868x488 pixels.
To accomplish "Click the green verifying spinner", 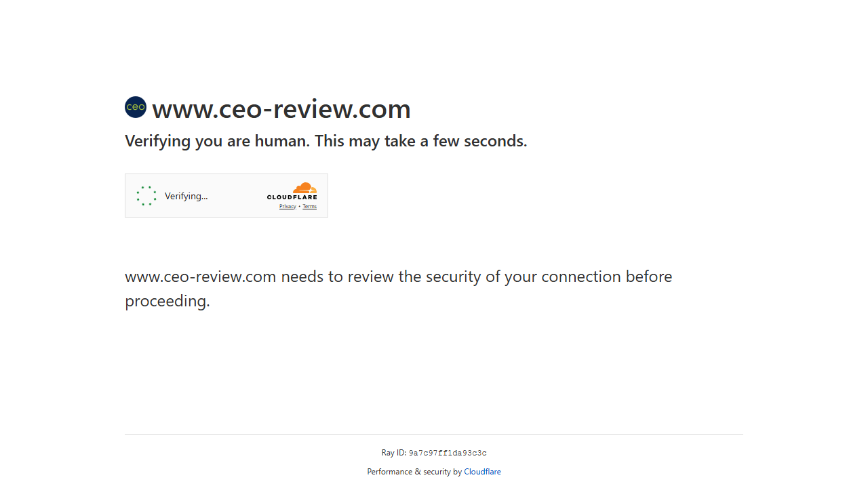I will pyautogui.click(x=146, y=196).
